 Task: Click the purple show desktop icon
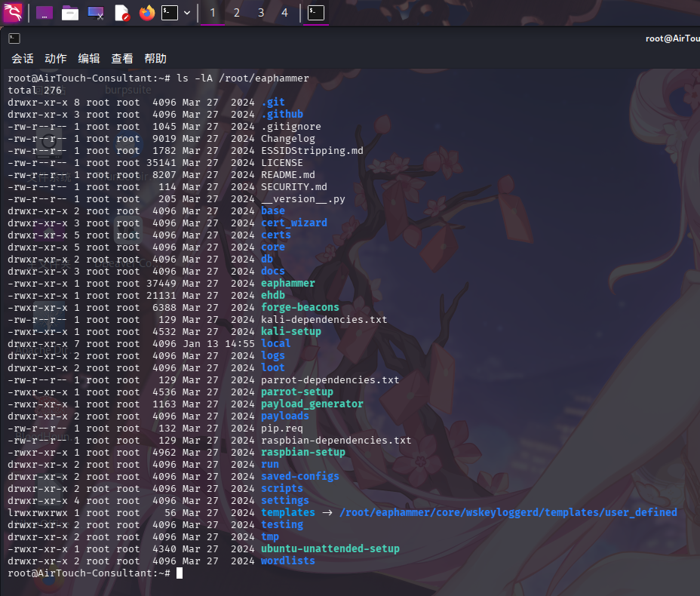tap(45, 13)
